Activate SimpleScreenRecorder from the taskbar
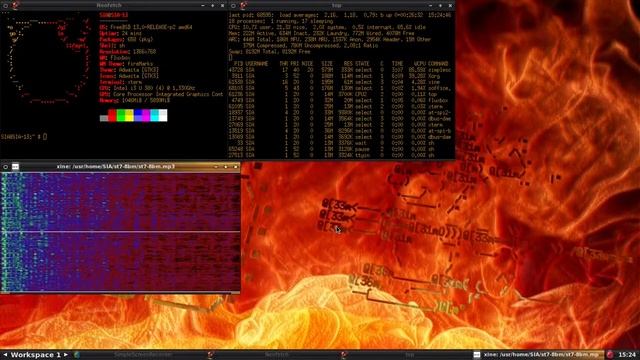The image size is (640, 360). 139,355
